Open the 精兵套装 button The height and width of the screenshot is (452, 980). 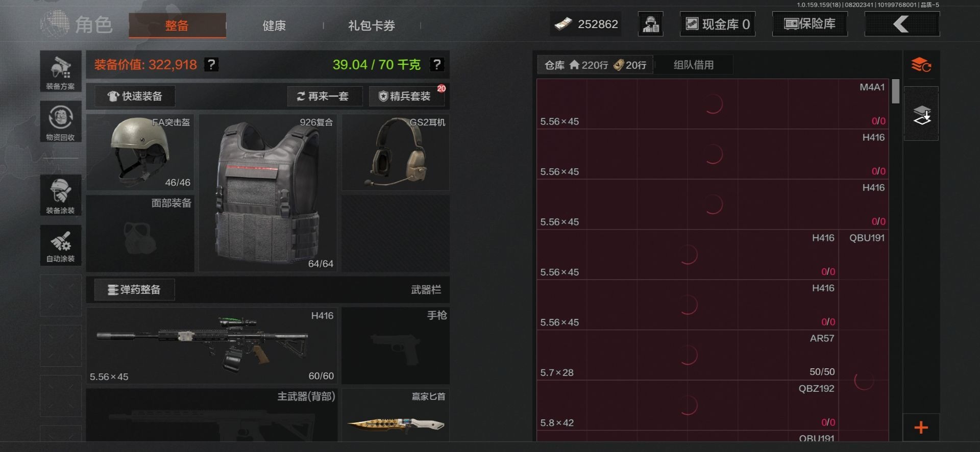(407, 96)
